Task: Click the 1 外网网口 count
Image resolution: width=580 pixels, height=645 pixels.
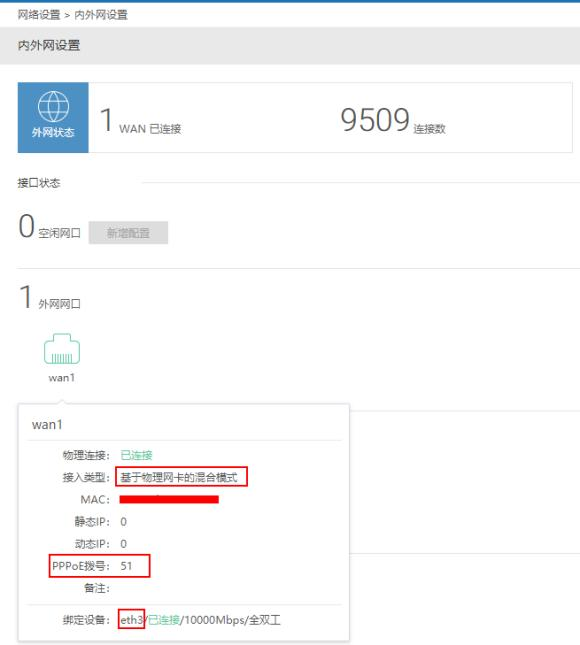Action: (49, 297)
